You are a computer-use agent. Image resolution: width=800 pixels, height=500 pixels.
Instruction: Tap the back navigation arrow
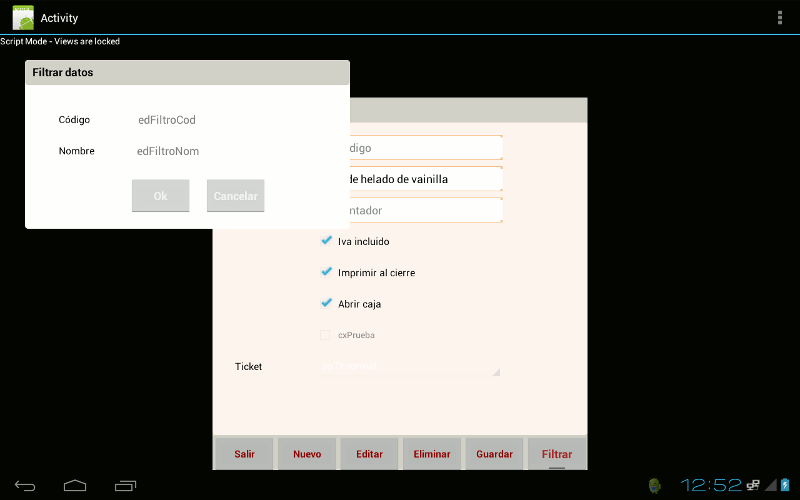coord(25,485)
